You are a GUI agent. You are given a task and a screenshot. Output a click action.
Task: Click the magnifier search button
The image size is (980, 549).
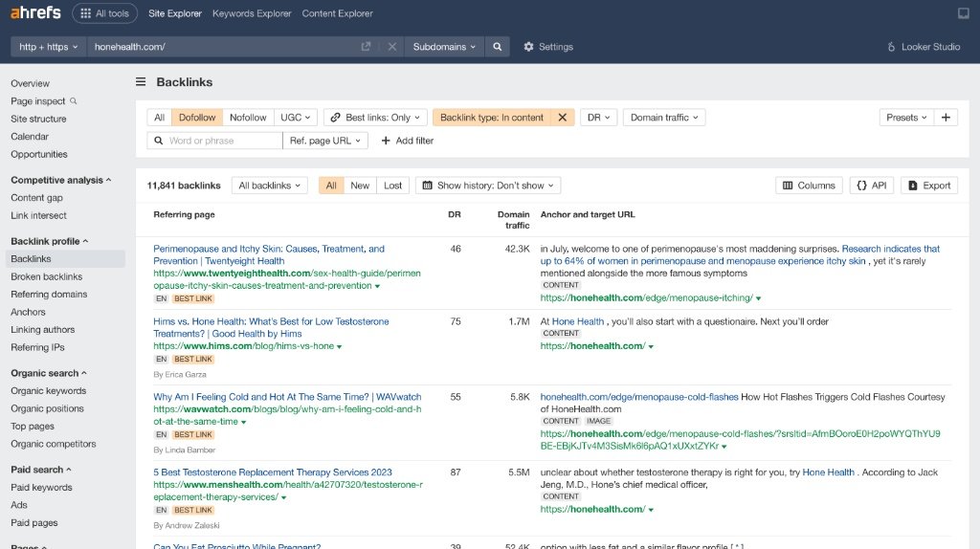(497, 47)
